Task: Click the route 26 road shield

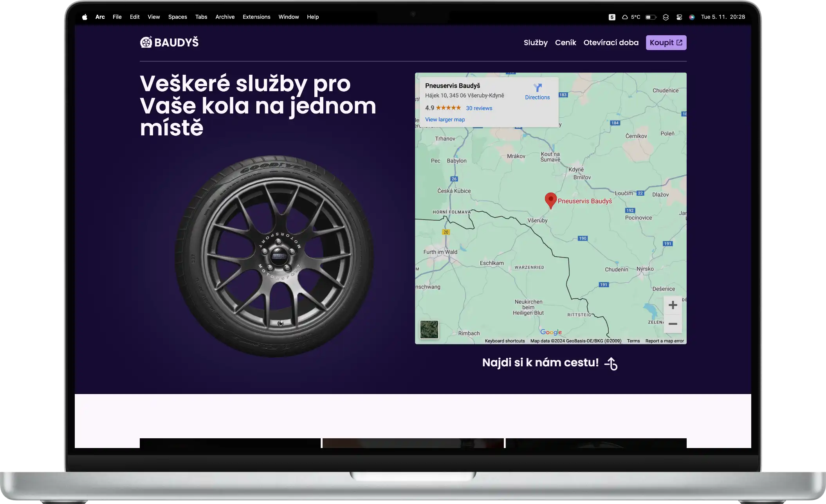Action: 454,179
